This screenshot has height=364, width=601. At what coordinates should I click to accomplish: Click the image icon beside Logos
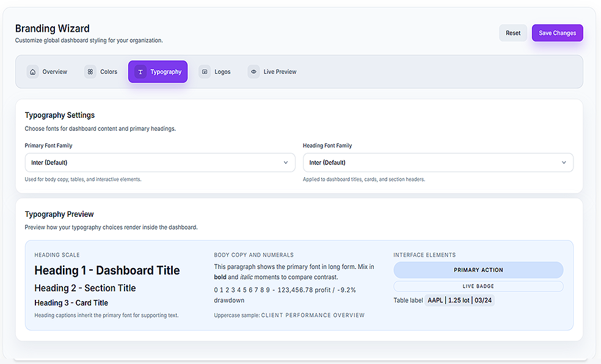(205, 71)
